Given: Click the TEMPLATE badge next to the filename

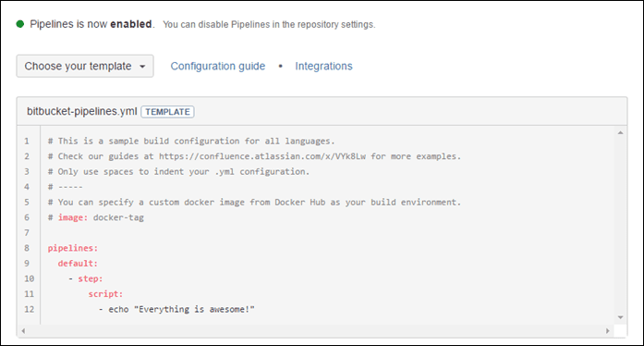Looking at the screenshot, I should coord(167,112).
